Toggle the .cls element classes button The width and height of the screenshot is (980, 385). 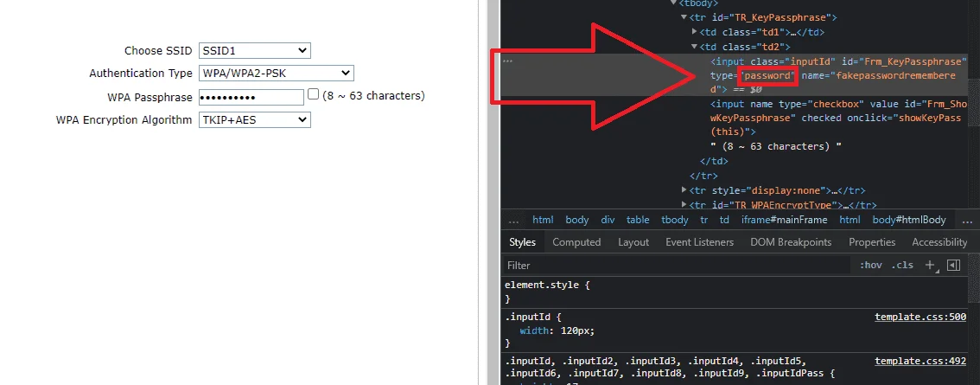pyautogui.click(x=902, y=266)
